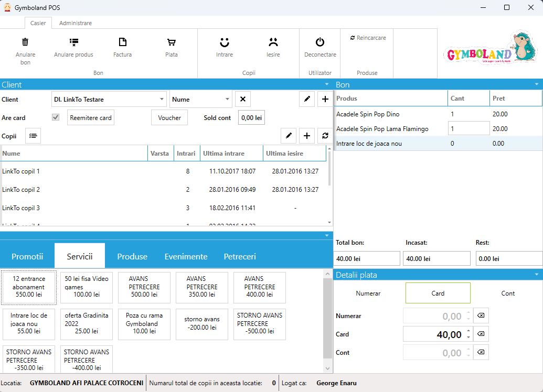543x392 pixels.
Task: Click the Reemitere card button
Action: pos(91,118)
